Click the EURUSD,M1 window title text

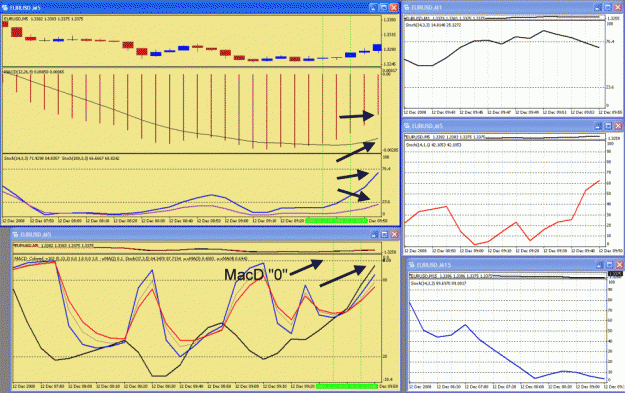pos(426,8)
